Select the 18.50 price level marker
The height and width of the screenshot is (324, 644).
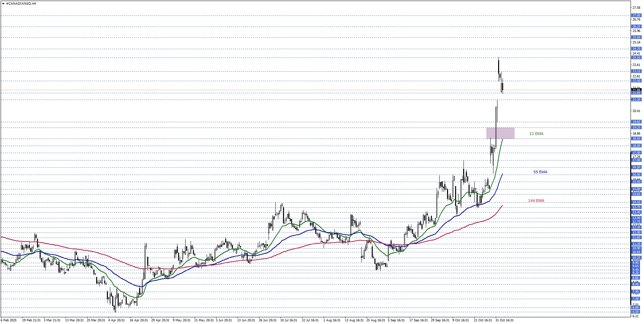pos(636,139)
